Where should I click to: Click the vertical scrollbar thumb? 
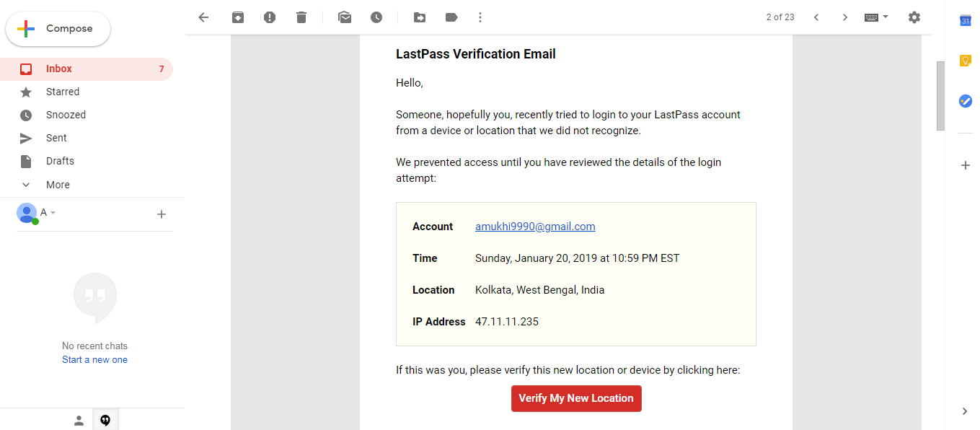tap(940, 96)
